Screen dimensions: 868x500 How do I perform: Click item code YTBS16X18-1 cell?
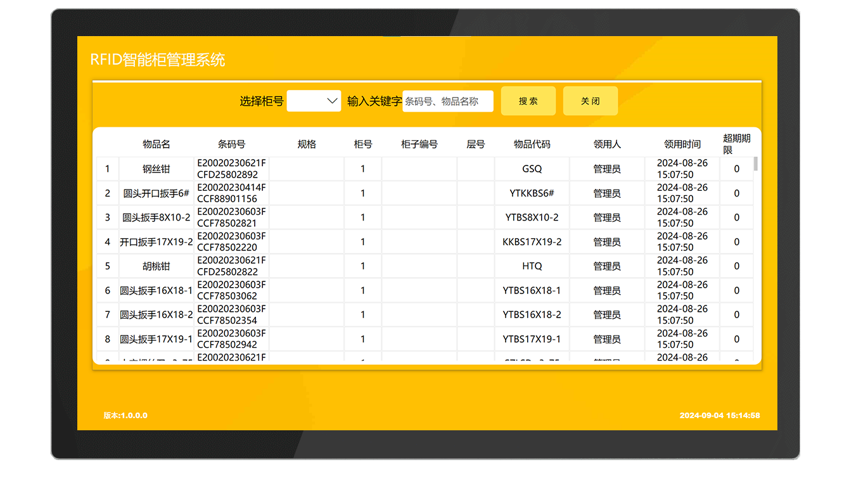click(532, 291)
